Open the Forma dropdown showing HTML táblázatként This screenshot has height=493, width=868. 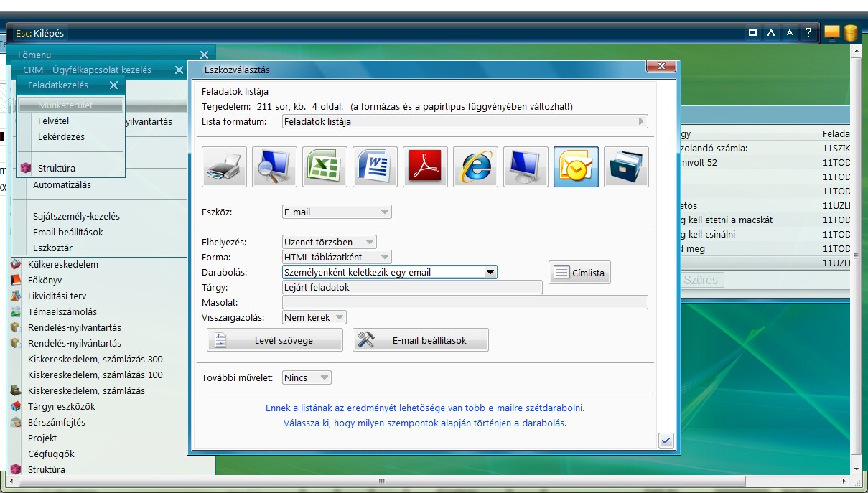(x=337, y=257)
